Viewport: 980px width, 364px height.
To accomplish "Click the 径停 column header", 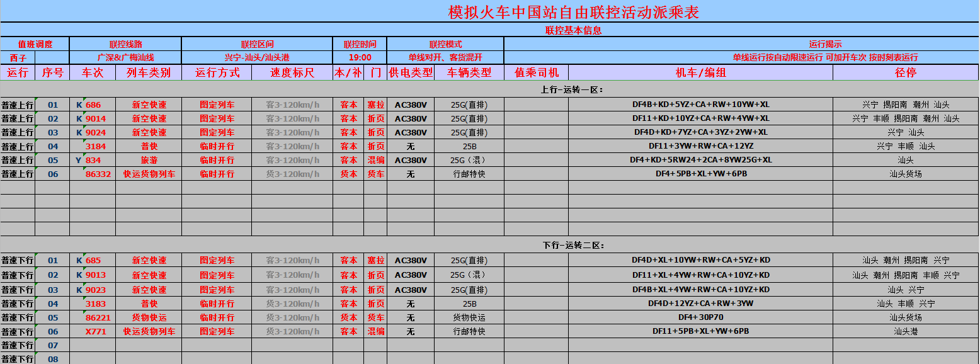I will [905, 72].
